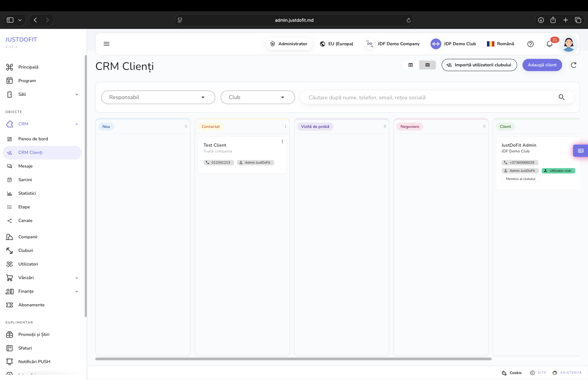Open Test Client card options menu
This screenshot has height=380, width=588.
click(282, 141)
